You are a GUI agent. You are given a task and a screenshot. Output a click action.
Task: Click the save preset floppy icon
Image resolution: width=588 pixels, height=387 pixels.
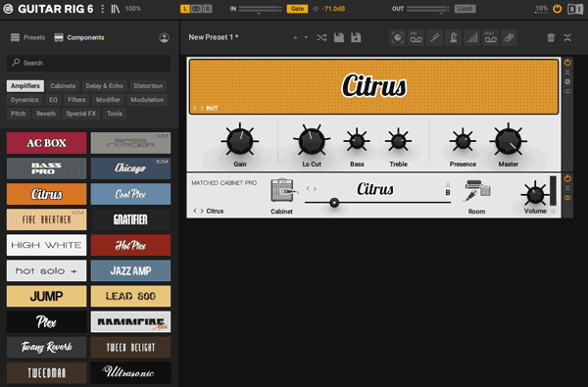[x=339, y=37]
